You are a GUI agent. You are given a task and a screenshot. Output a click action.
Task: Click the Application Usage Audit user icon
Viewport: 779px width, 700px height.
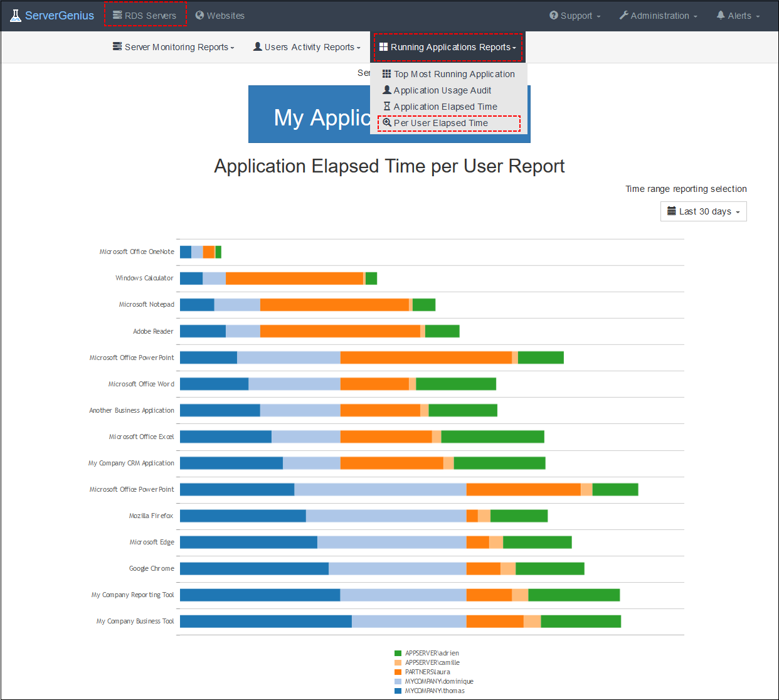click(x=387, y=90)
